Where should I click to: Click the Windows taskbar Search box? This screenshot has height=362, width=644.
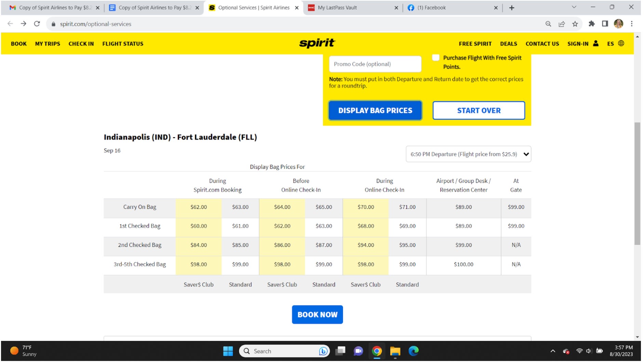click(x=284, y=351)
